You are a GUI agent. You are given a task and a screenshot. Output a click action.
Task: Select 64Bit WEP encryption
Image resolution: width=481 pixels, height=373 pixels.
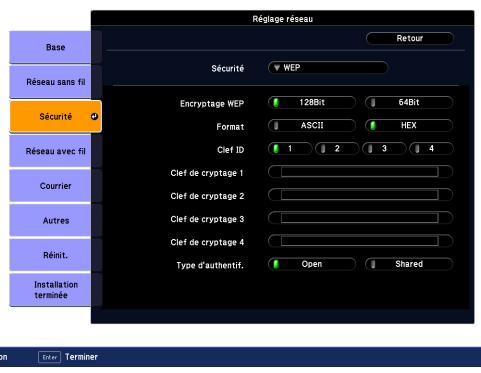[409, 102]
